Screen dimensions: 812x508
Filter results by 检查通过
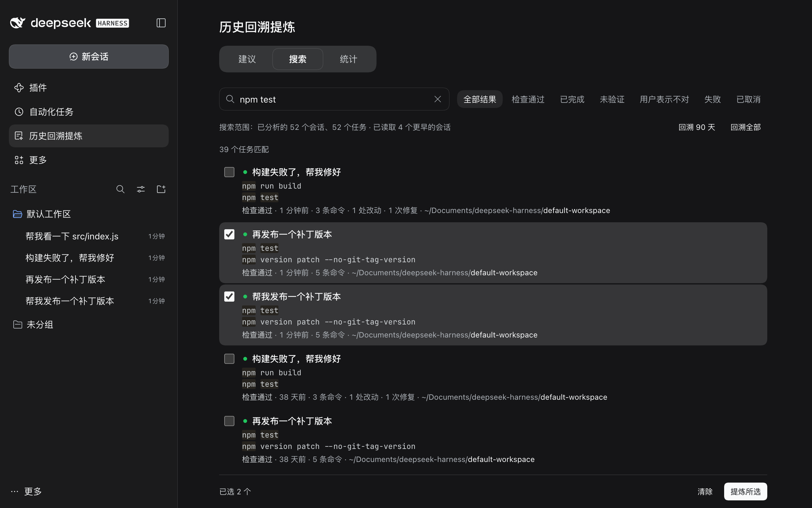[x=528, y=99]
